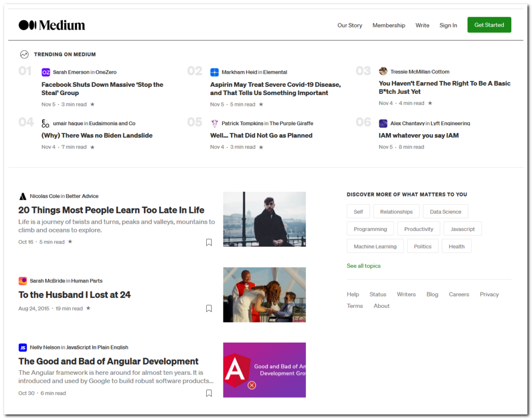This screenshot has width=532, height=419.
Task: Click Tressie McMillan Cottom's avatar
Action: pyautogui.click(x=383, y=71)
